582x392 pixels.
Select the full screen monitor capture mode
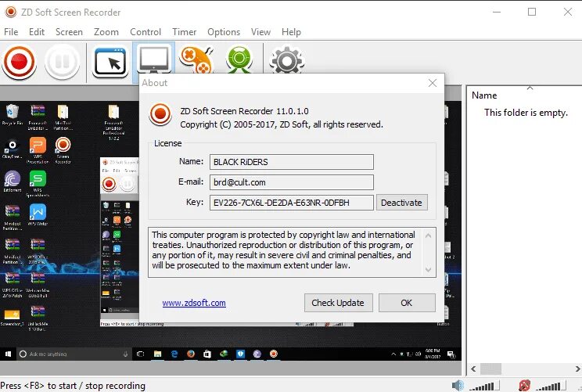click(153, 59)
